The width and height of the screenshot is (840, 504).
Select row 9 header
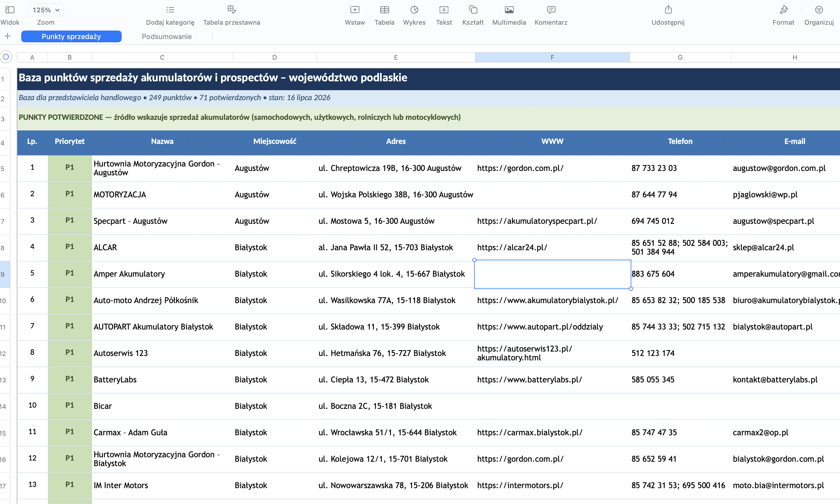tap(4, 274)
